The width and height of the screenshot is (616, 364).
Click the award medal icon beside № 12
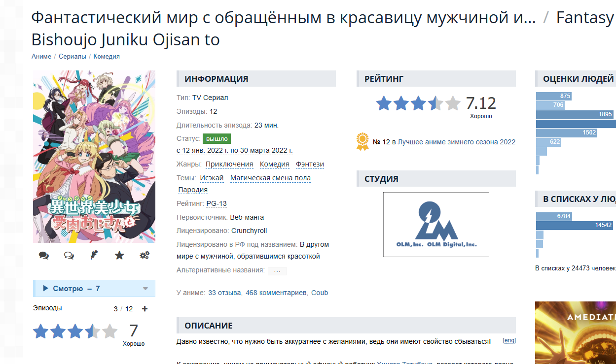pyautogui.click(x=362, y=141)
